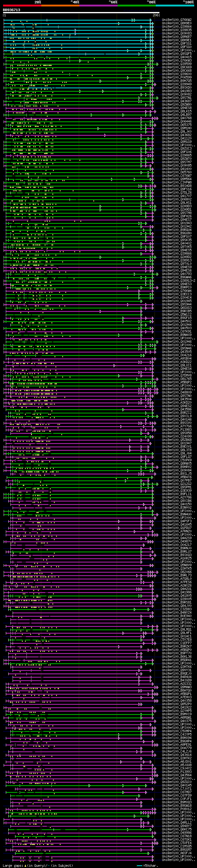Select label UniRef100_Q9STN1
The image size is (197, 868).
pos(177,98)
